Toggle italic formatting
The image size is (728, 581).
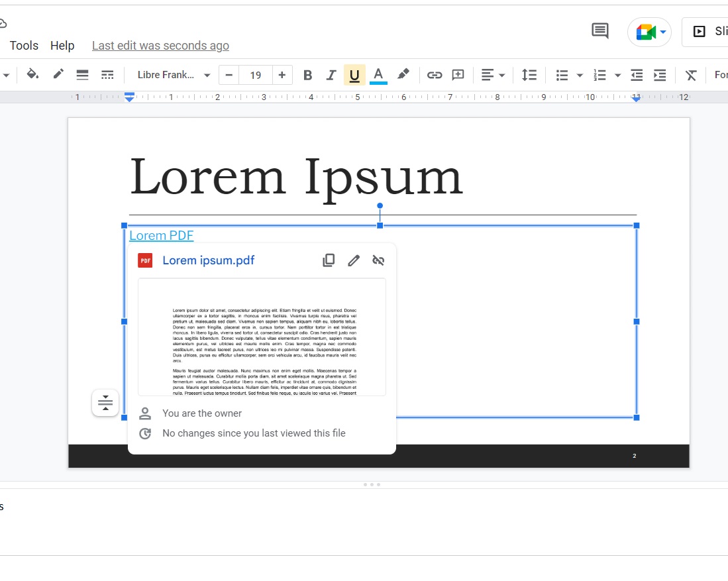click(x=331, y=74)
